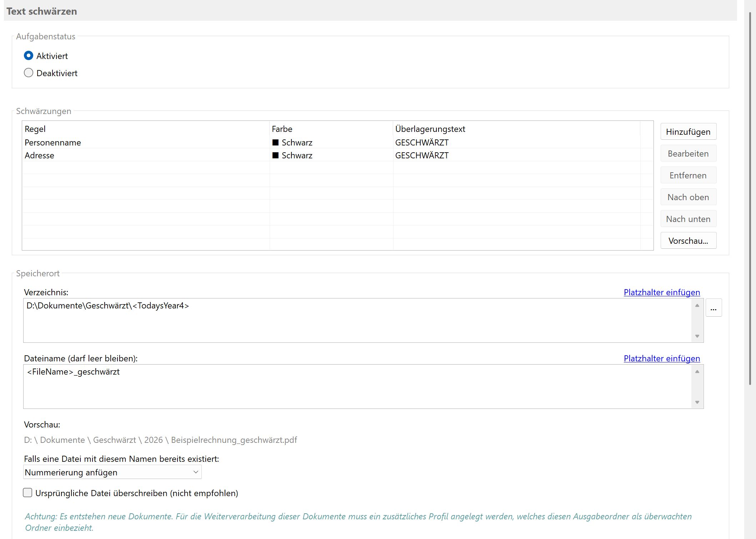Click black color swatch of Adresse rule
This screenshot has height=539, width=756.
(x=275, y=155)
